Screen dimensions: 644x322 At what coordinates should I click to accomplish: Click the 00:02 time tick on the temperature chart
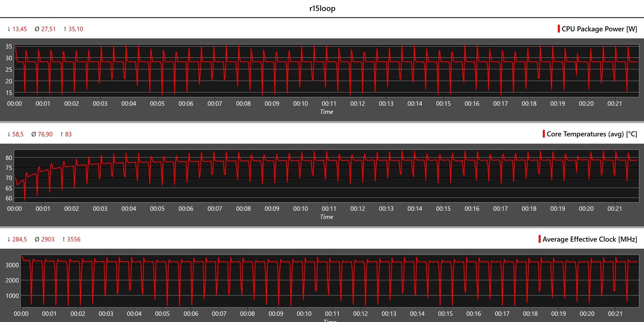point(71,209)
